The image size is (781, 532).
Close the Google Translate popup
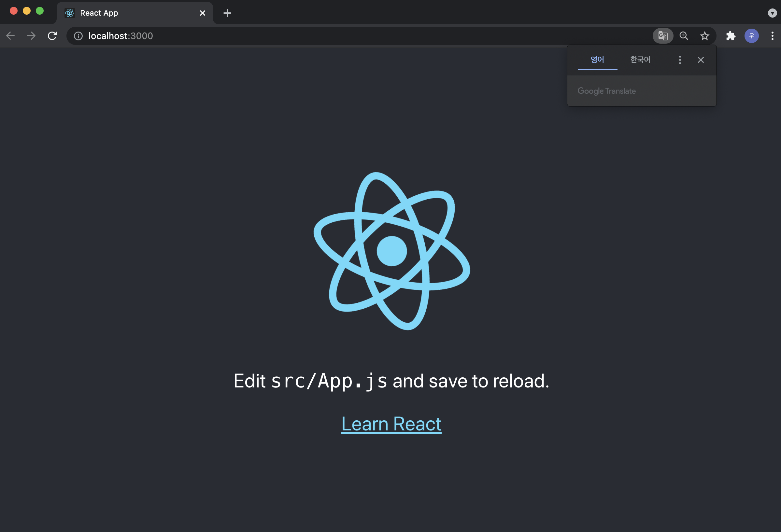[701, 60]
